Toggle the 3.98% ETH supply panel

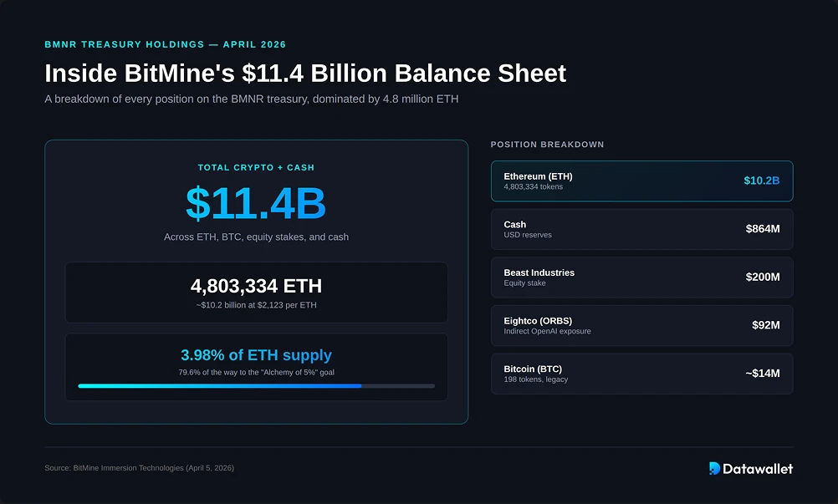[x=256, y=366]
